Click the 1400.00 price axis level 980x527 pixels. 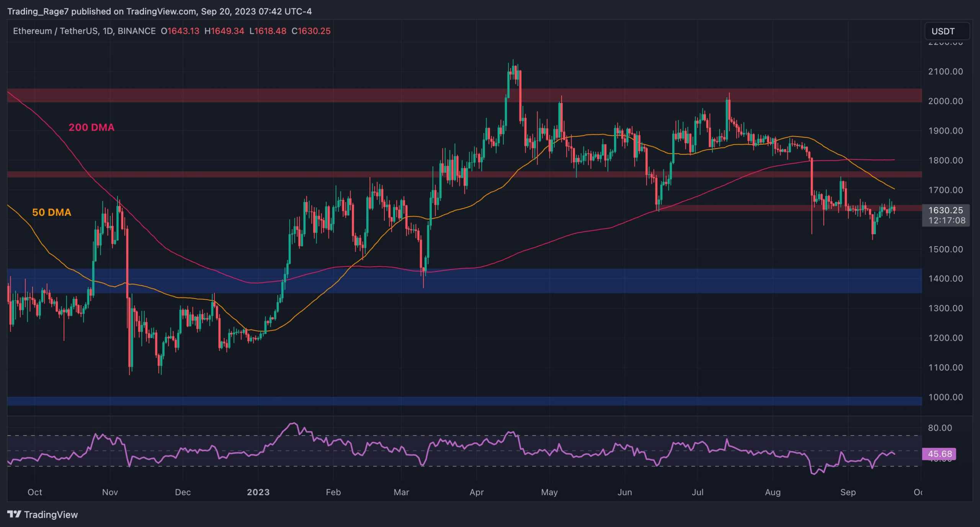945,279
